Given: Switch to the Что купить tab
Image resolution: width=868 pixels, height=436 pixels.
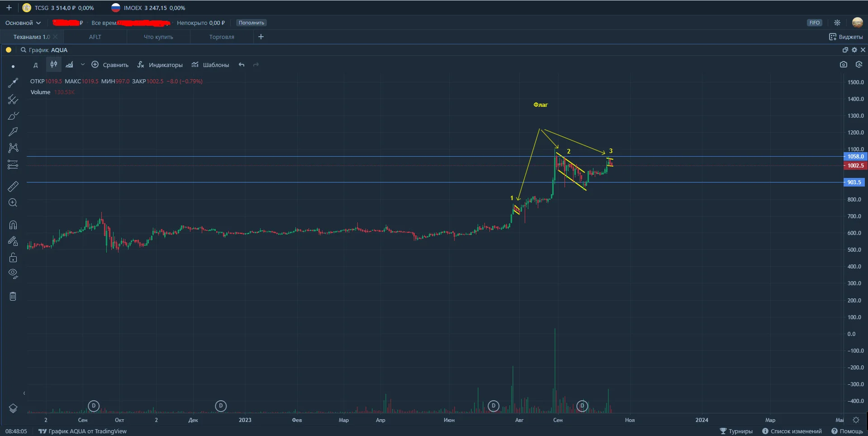Looking at the screenshot, I should [158, 37].
